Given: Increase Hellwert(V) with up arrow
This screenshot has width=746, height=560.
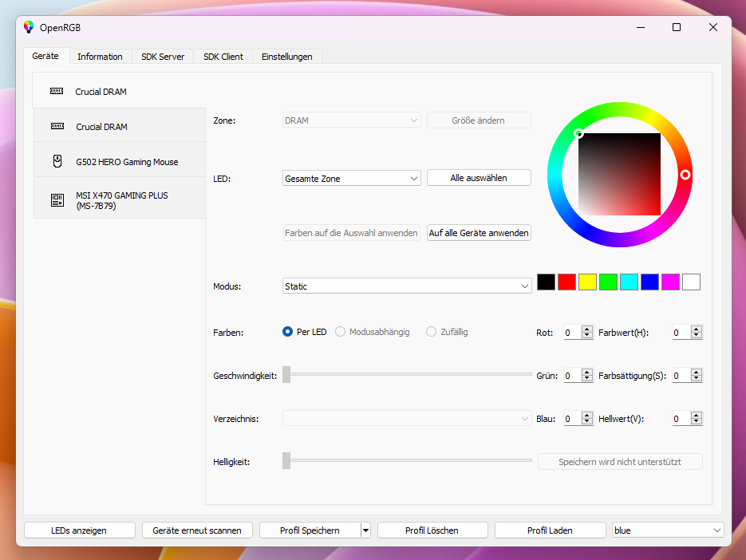Looking at the screenshot, I should click(696, 415).
